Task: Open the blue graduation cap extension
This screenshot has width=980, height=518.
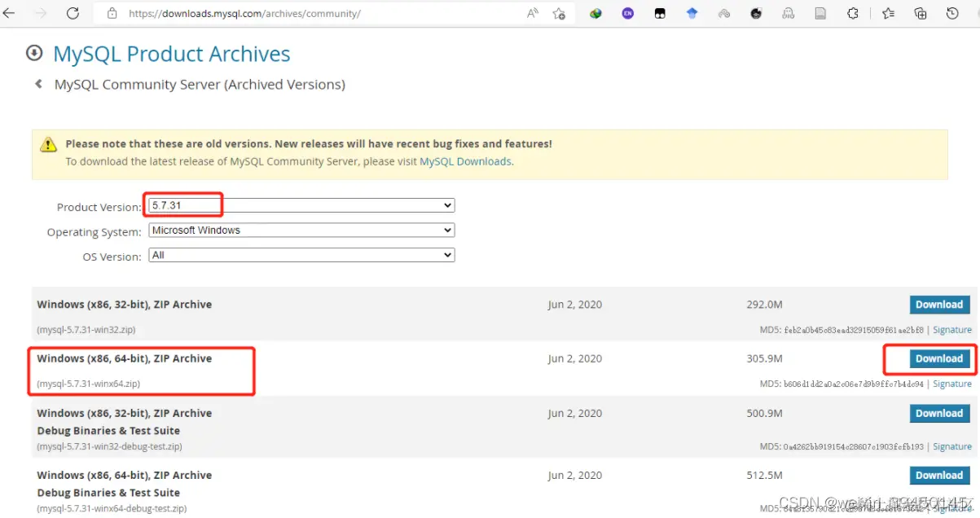Action: click(692, 13)
